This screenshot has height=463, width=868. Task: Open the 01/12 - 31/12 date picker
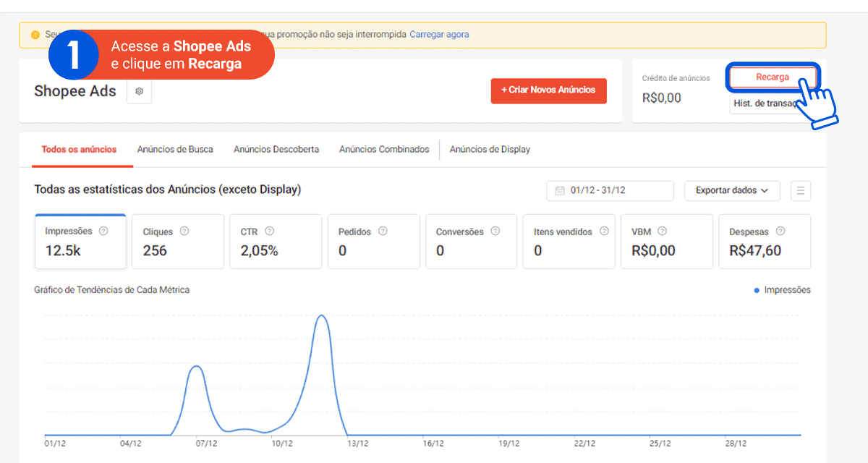(609, 191)
